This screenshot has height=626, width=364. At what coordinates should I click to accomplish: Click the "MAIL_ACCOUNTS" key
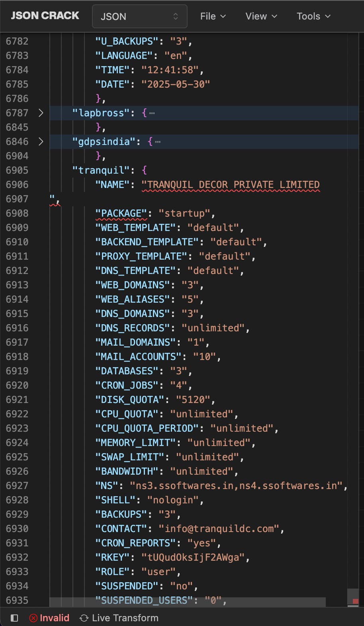(x=139, y=356)
